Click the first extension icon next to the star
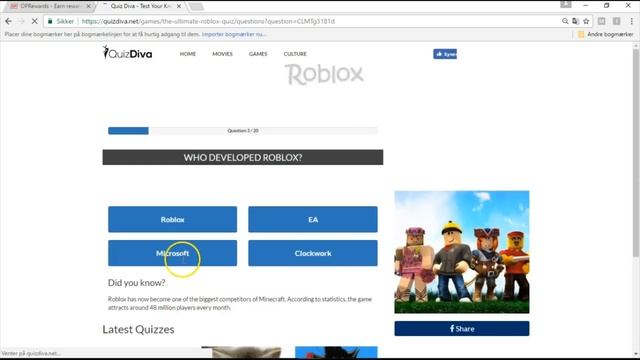The width and height of the screenshot is (640, 360). (602, 21)
